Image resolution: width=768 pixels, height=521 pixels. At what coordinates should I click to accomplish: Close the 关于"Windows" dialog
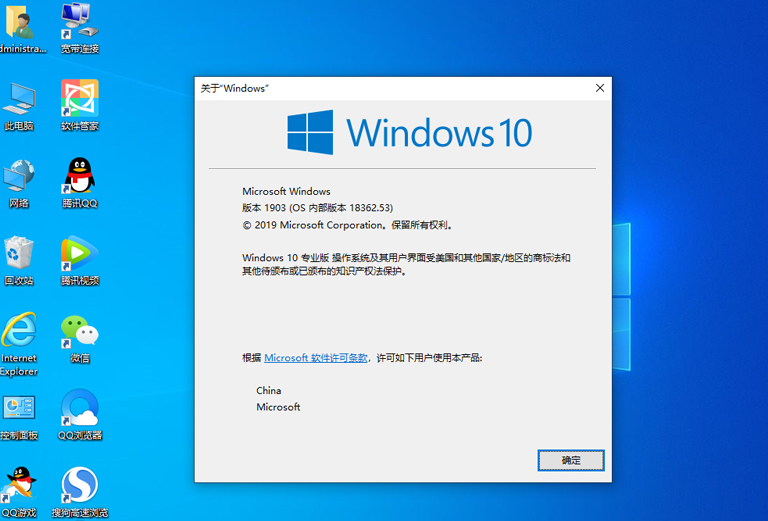(x=600, y=88)
